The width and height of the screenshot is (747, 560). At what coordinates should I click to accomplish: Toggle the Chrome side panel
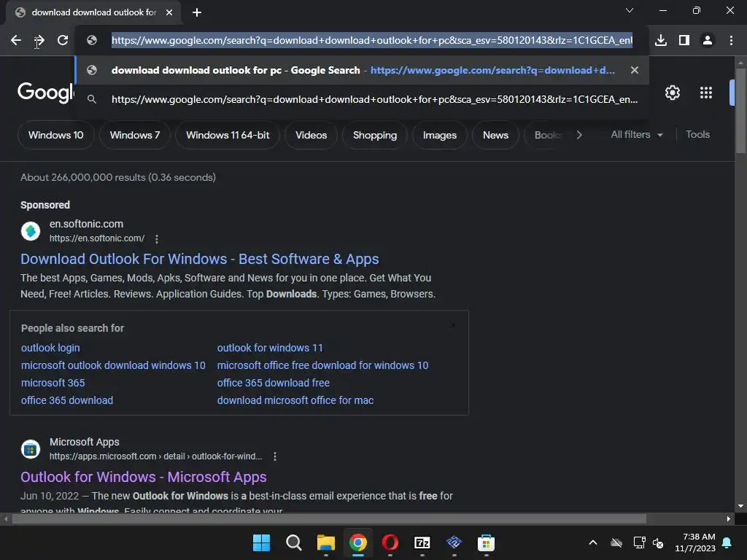click(684, 41)
